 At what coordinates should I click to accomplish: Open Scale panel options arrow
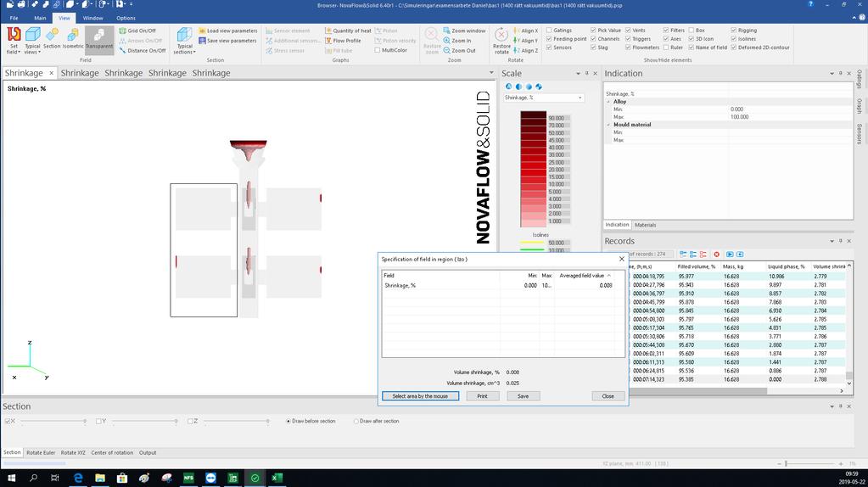578,74
